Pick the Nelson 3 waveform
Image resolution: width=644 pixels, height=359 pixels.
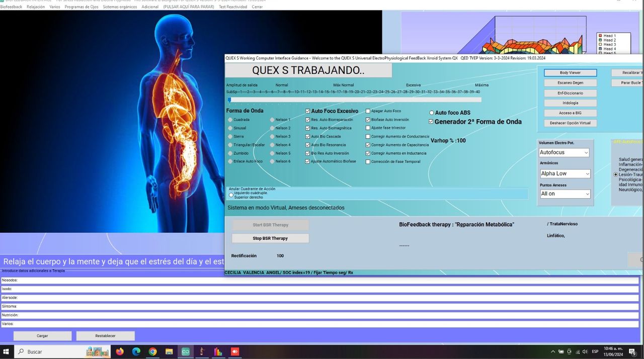pyautogui.click(x=272, y=136)
